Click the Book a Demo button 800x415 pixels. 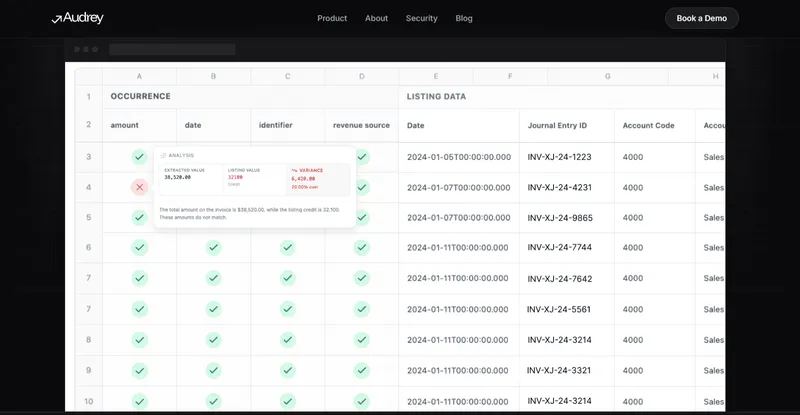(702, 18)
